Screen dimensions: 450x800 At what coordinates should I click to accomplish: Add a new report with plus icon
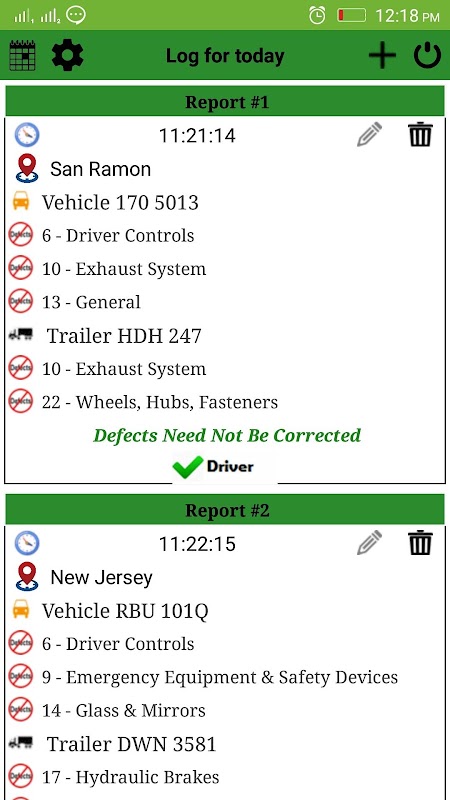pos(382,55)
